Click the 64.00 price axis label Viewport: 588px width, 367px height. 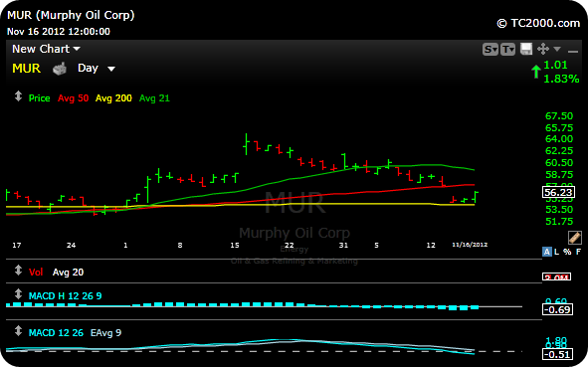point(559,139)
